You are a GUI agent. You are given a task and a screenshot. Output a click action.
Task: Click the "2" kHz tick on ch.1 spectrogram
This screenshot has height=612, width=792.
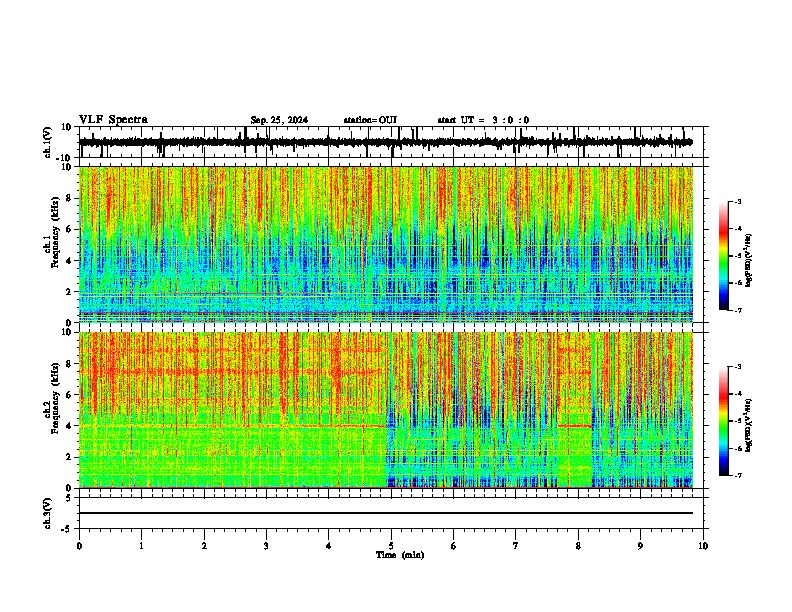70,291
